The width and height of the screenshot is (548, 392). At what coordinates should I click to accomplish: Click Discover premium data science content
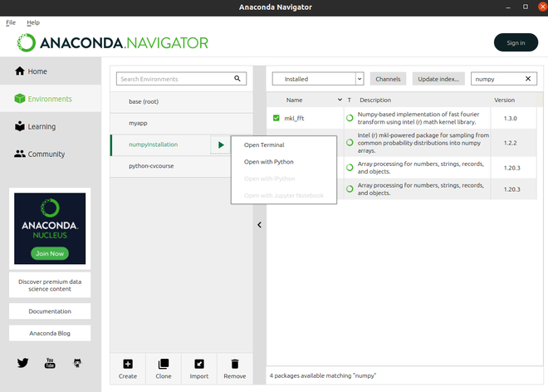coord(50,286)
